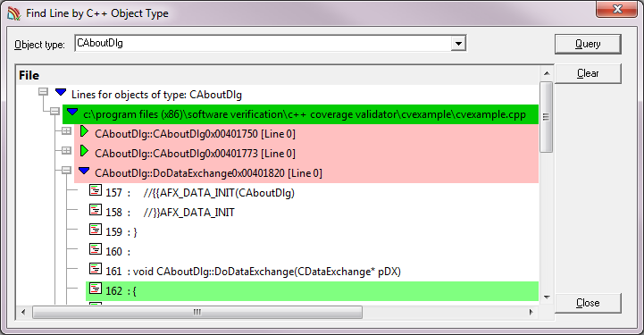Click the vertical scrollbar thumb
The image size is (644, 335).
(x=547, y=117)
